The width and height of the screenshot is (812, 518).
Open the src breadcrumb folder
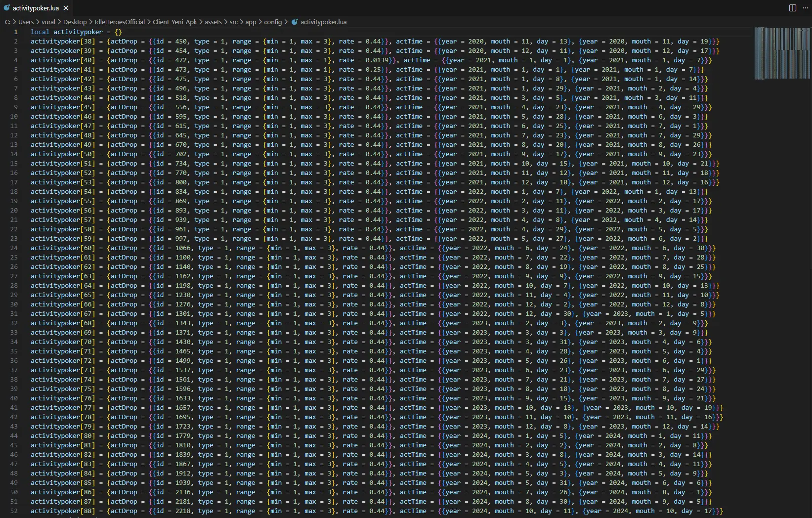[234, 22]
